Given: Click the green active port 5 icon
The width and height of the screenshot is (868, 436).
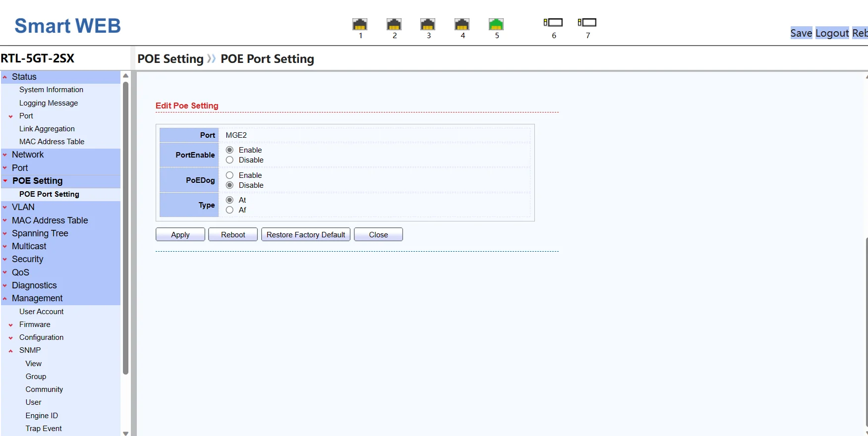Looking at the screenshot, I should tap(496, 24).
